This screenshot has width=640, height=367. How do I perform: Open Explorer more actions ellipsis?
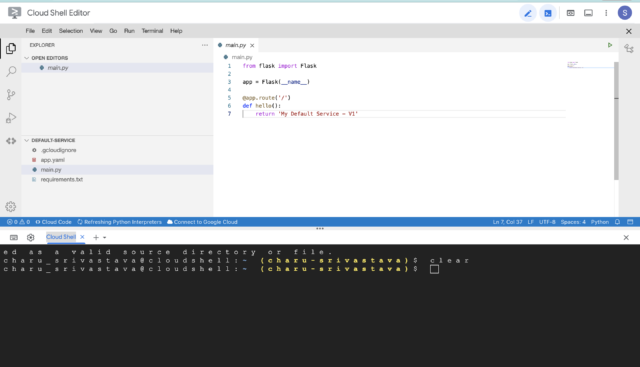[205, 45]
